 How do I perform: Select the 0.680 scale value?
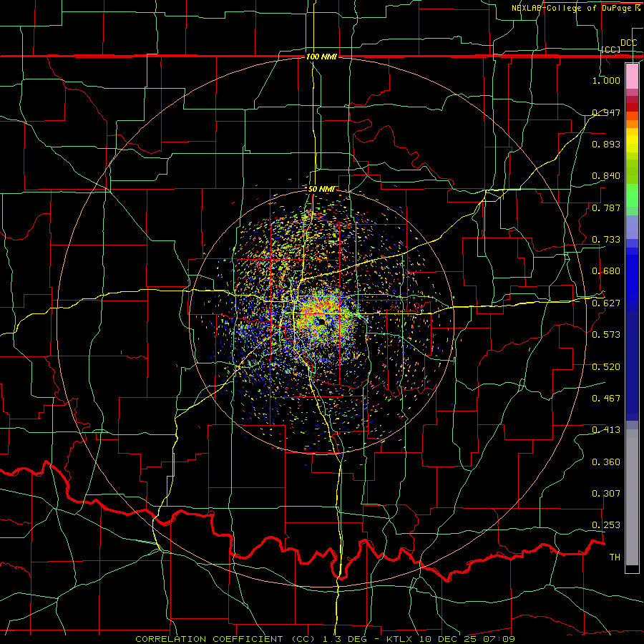click(606, 271)
